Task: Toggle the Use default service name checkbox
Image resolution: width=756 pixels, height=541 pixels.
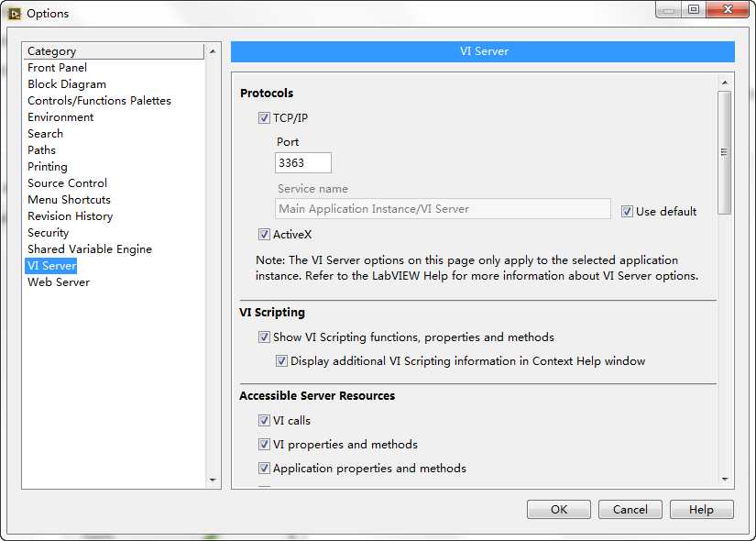Action: pyautogui.click(x=627, y=212)
